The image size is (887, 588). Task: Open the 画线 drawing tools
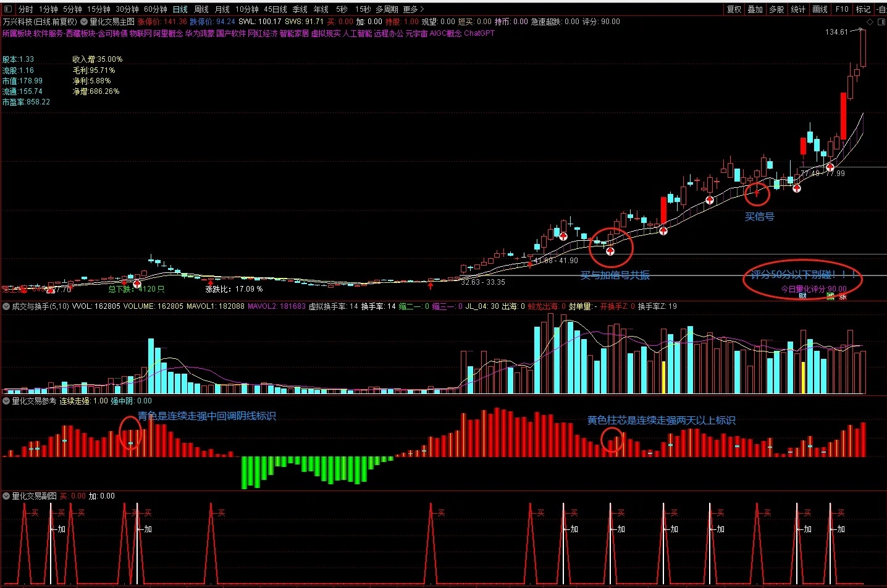tap(820, 9)
